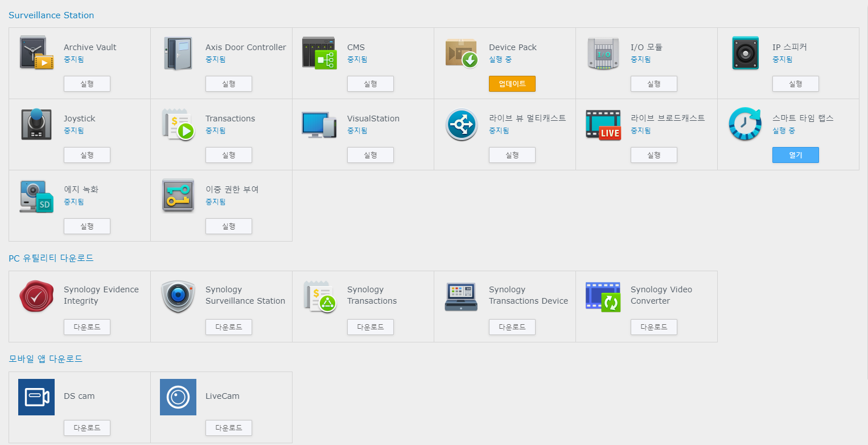Start VisualStation with 실행 button
This screenshot has height=445, width=868.
point(371,155)
